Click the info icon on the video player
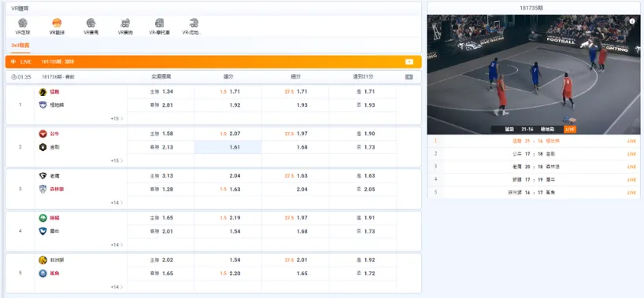Image resolution: width=644 pixels, height=298 pixels. click(632, 22)
